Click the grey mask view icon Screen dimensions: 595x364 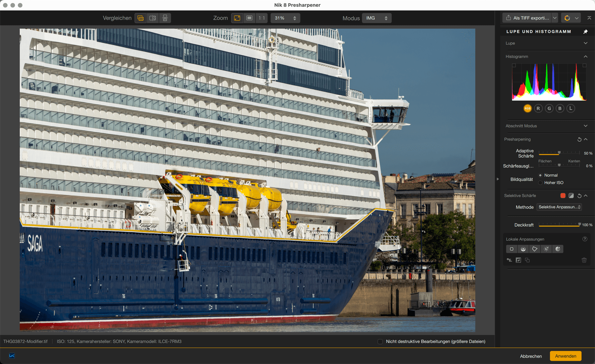point(571,196)
